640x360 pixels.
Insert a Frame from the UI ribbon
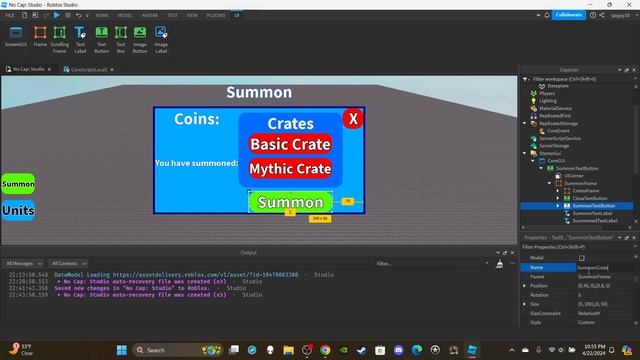click(x=40, y=36)
